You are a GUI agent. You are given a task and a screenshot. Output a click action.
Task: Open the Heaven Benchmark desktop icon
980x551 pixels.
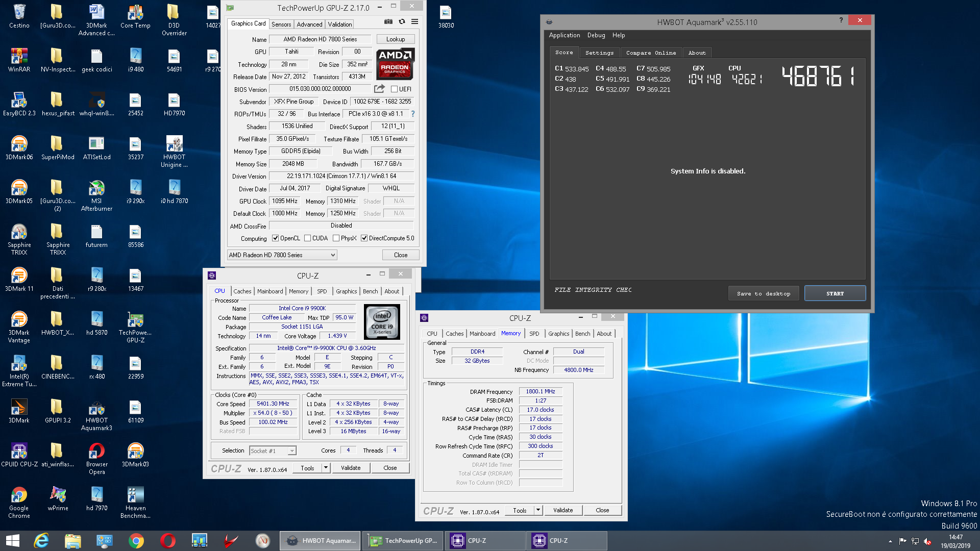[x=135, y=503]
